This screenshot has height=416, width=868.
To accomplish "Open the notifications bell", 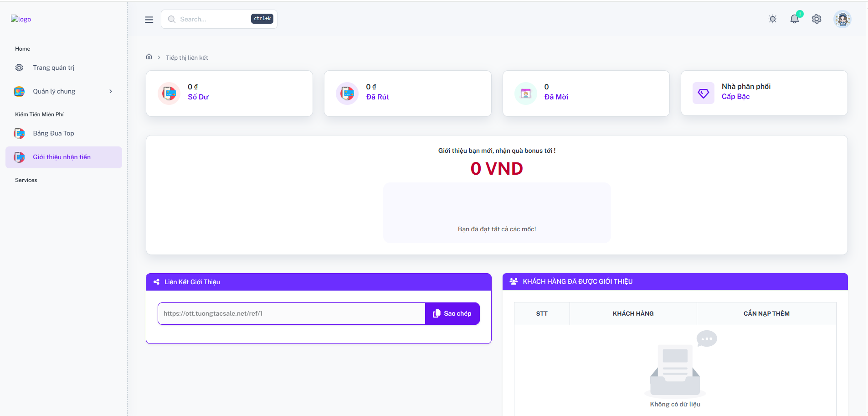I will click(794, 19).
